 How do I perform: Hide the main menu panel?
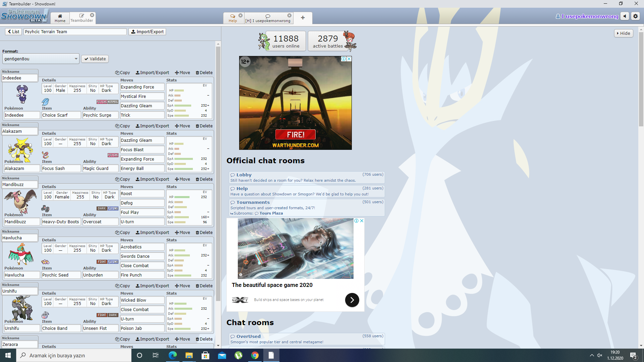(x=624, y=33)
